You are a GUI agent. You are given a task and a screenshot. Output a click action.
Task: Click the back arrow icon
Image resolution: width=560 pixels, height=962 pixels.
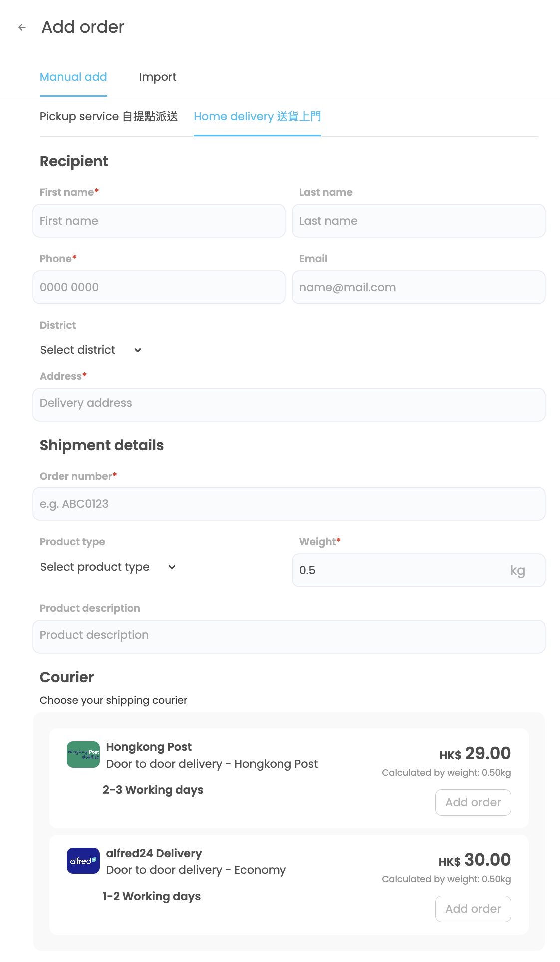click(x=22, y=27)
